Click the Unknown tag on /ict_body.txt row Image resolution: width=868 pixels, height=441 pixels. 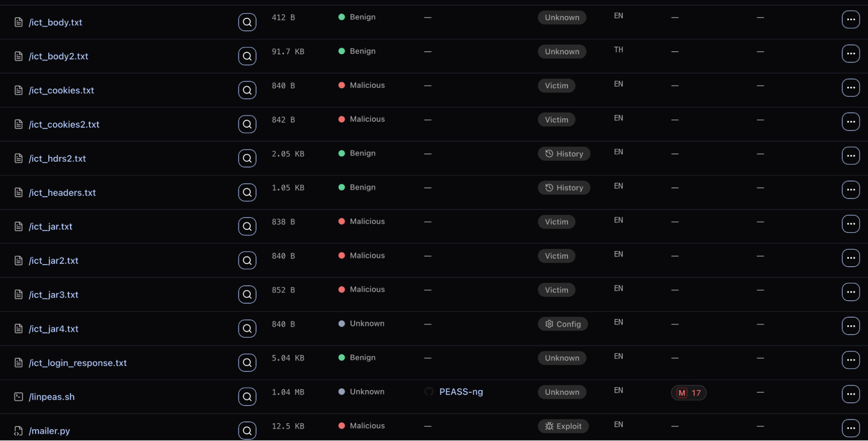tap(562, 17)
